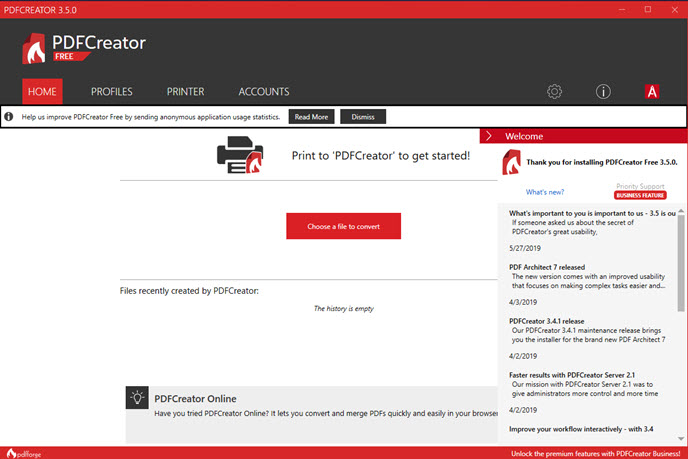688x459 pixels.
Task: Click the Priority Support label
Action: (640, 186)
